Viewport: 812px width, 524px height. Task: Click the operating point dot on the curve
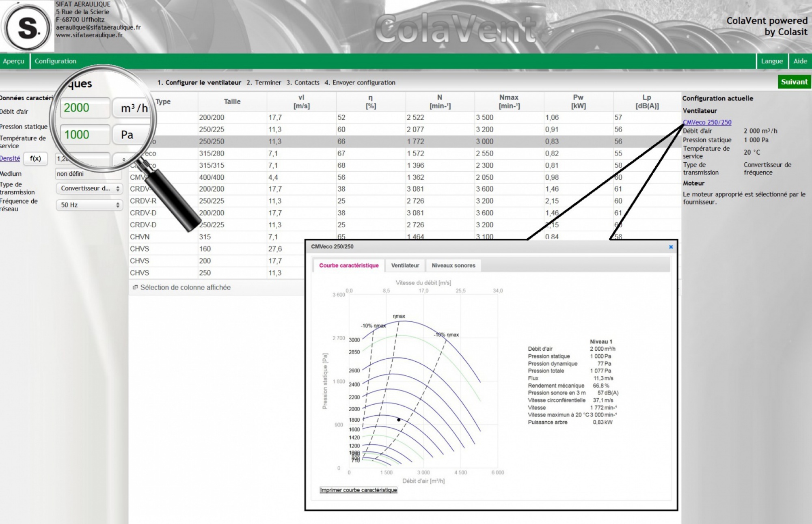click(399, 420)
